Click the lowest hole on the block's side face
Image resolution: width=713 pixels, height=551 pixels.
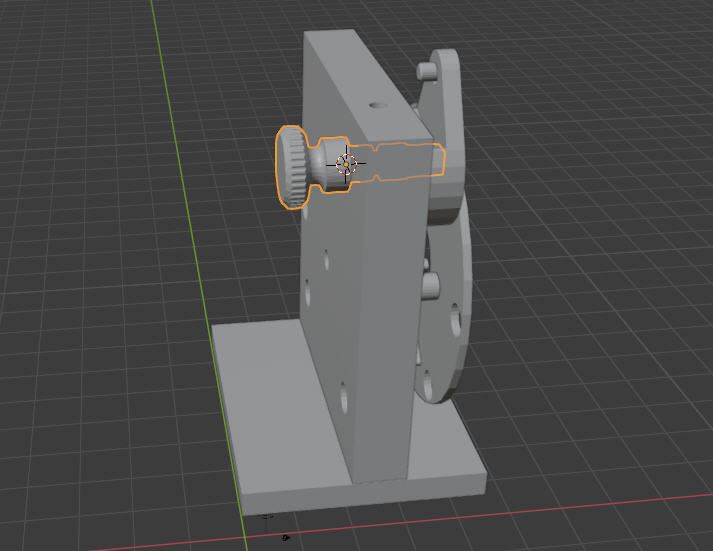[344, 397]
